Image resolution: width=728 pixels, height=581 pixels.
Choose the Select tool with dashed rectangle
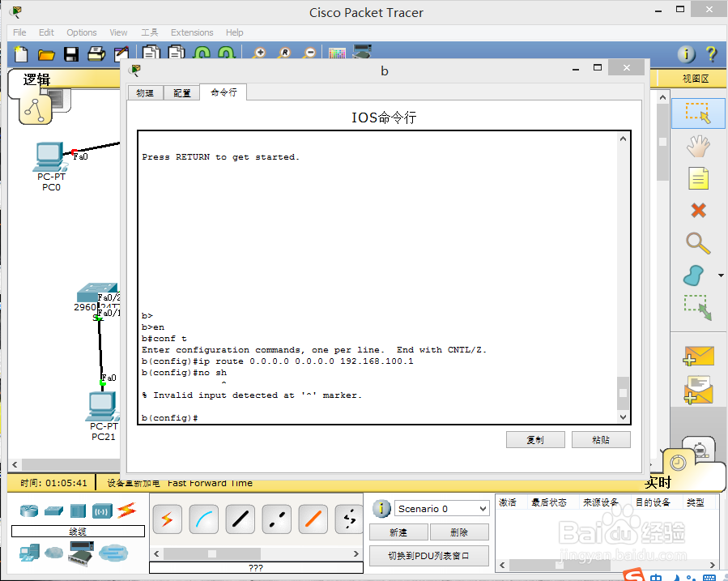point(698,113)
